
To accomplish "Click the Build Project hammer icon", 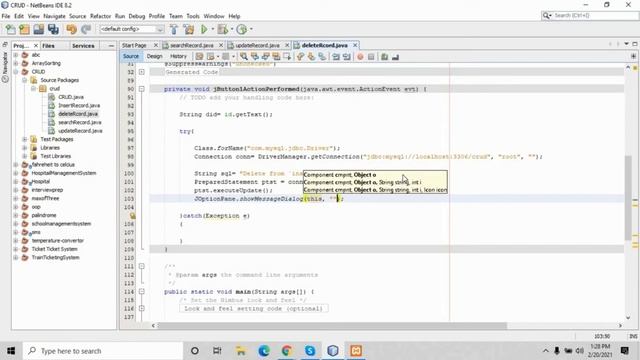I will coord(174,29).
